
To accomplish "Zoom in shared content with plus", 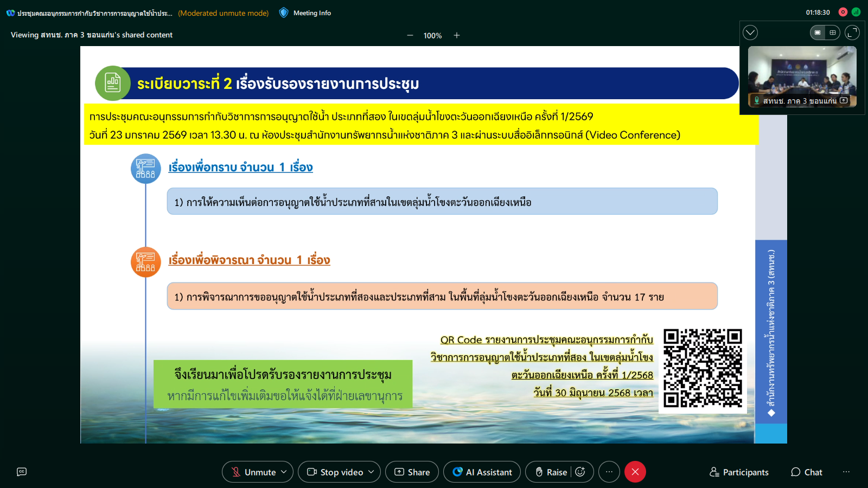I will coord(457,35).
